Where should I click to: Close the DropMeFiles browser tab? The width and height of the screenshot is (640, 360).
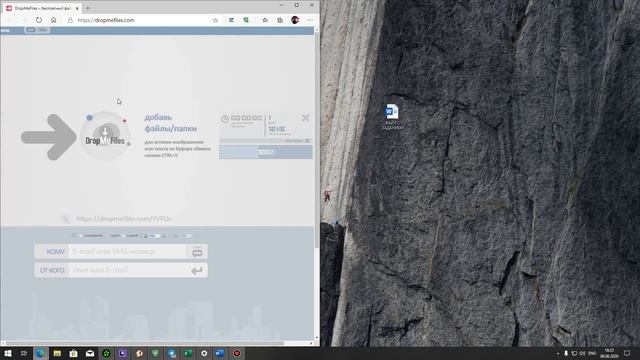pyautogui.click(x=77, y=8)
